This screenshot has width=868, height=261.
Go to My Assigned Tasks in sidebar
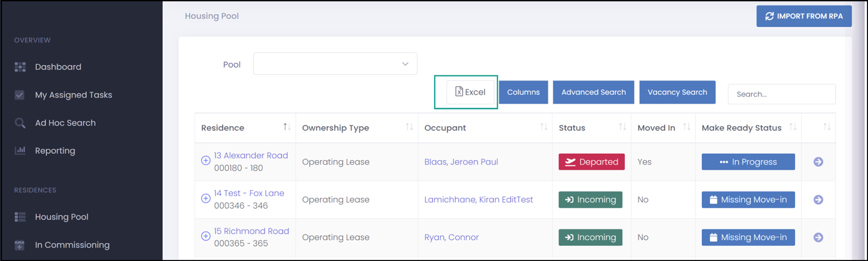click(x=73, y=95)
